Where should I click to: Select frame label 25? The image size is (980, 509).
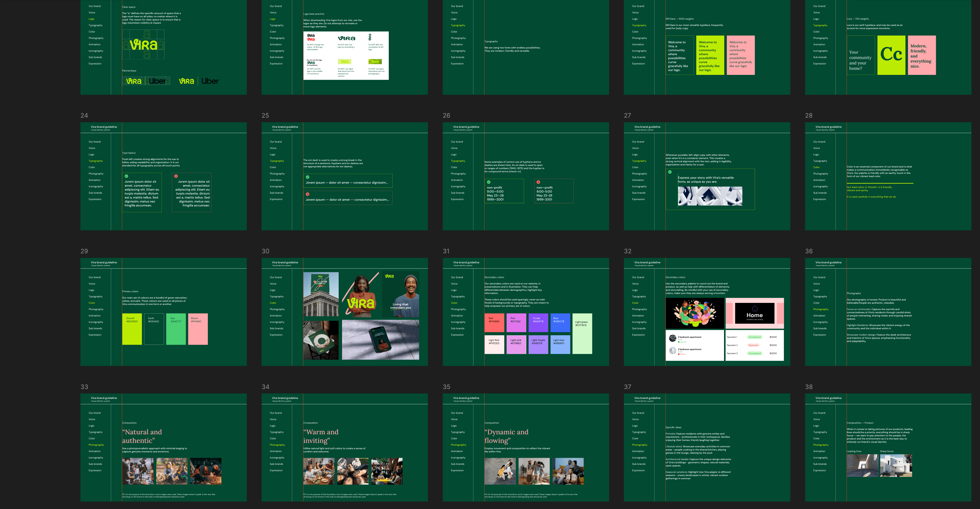[265, 115]
